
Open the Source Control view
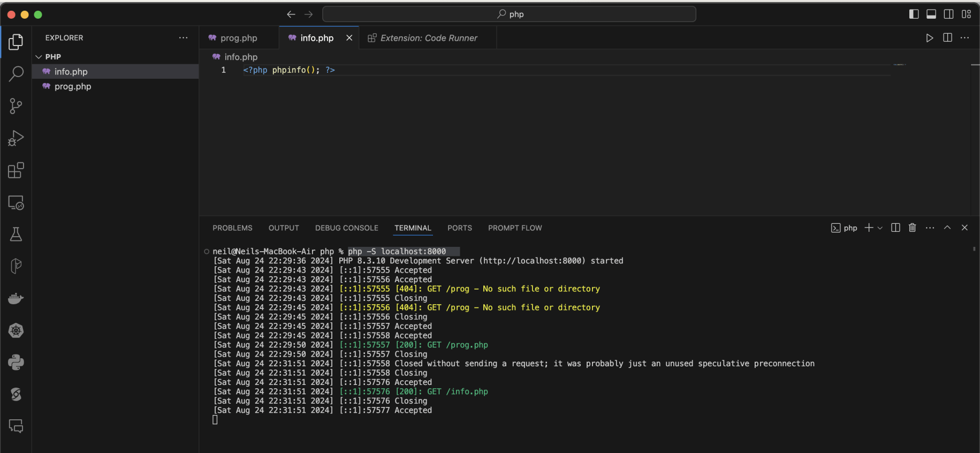click(16, 106)
